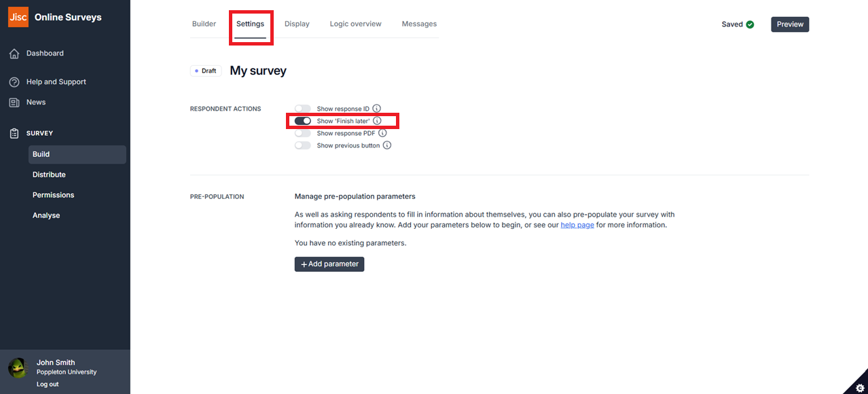Viewport: 868px width, 394px height.
Task: Turn on Show response PDF toggle
Action: (303, 133)
